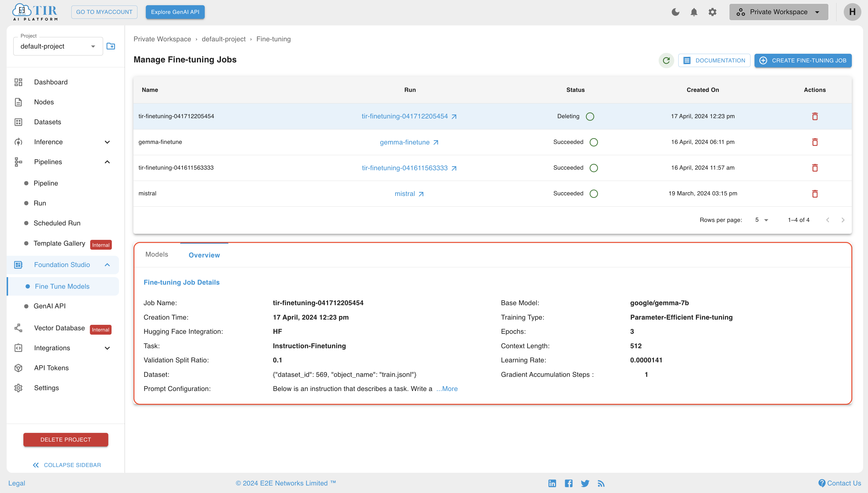Screen dimensions: 868x493
Task: Open the user avatar H menu
Action: click(852, 12)
